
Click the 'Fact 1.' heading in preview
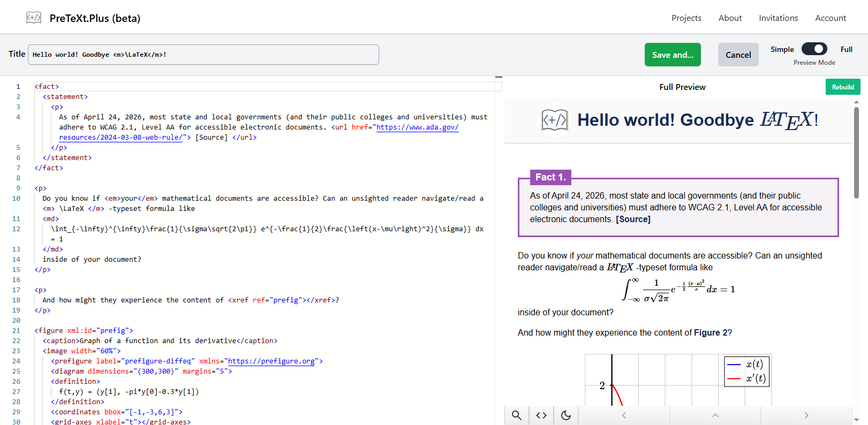(550, 177)
